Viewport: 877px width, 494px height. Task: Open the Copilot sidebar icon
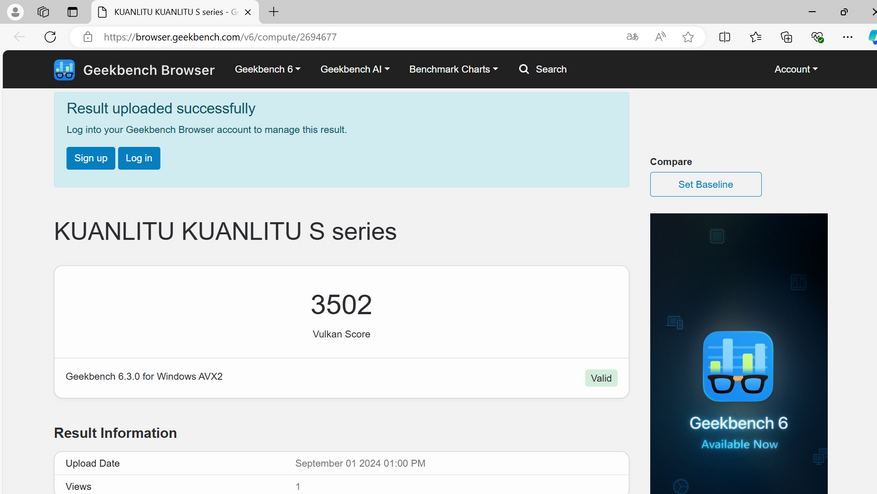click(873, 37)
